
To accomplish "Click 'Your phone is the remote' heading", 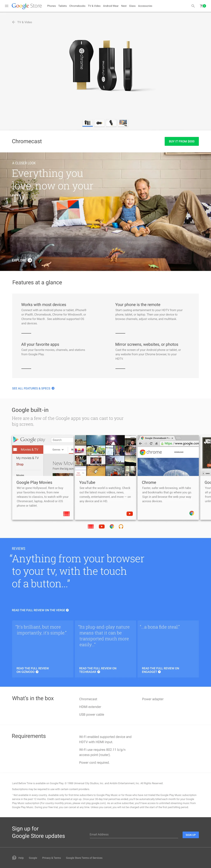I will (x=138, y=304).
